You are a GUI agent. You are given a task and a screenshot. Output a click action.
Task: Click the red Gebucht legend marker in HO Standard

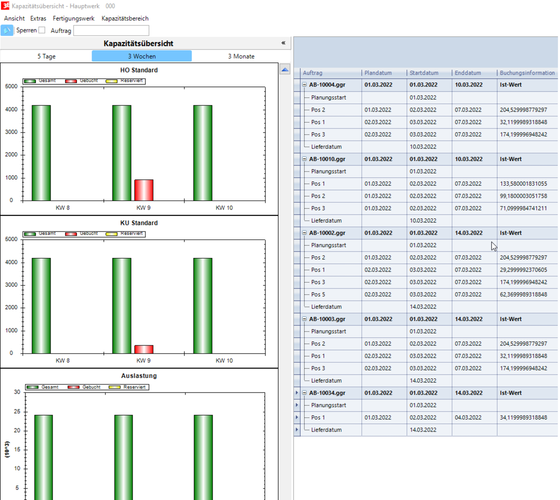[x=71, y=81]
